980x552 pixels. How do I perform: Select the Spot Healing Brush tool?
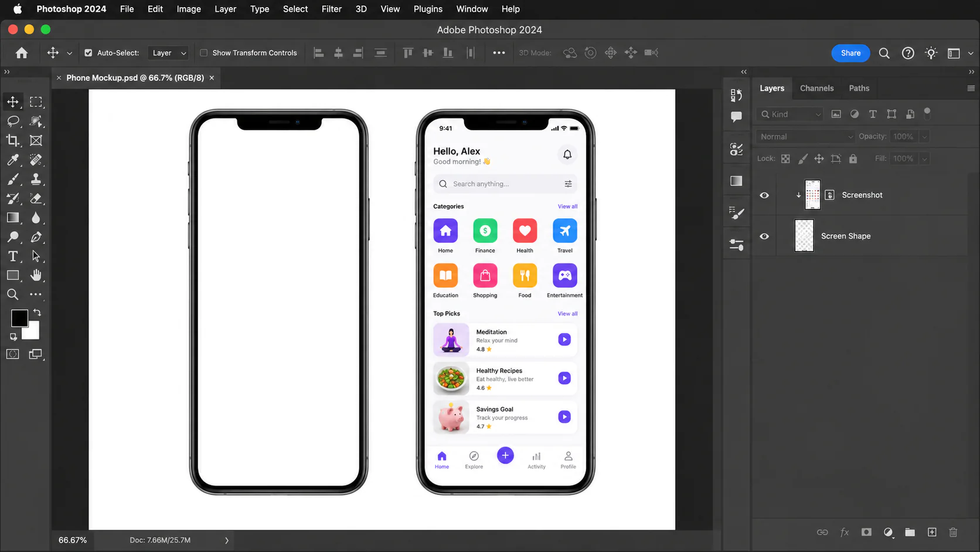(x=36, y=160)
